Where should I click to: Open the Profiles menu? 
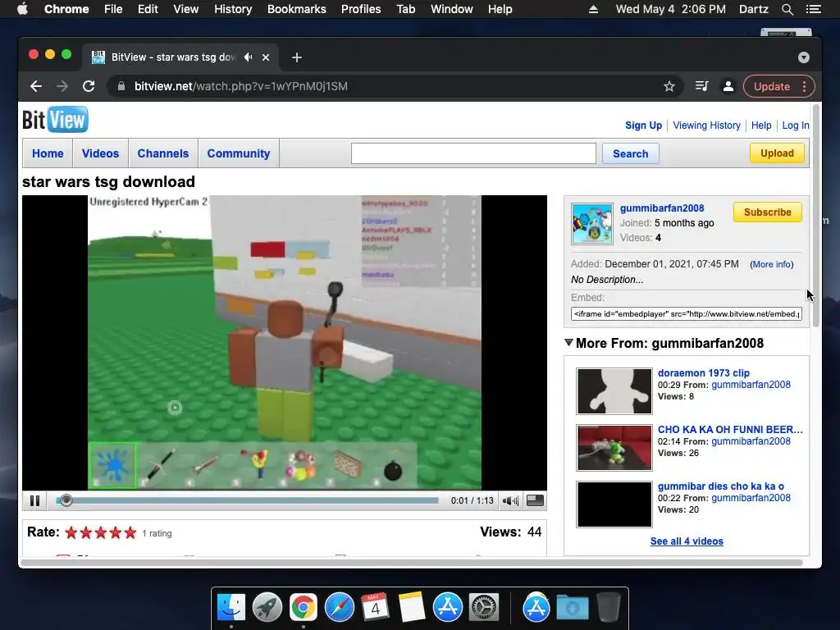click(361, 9)
